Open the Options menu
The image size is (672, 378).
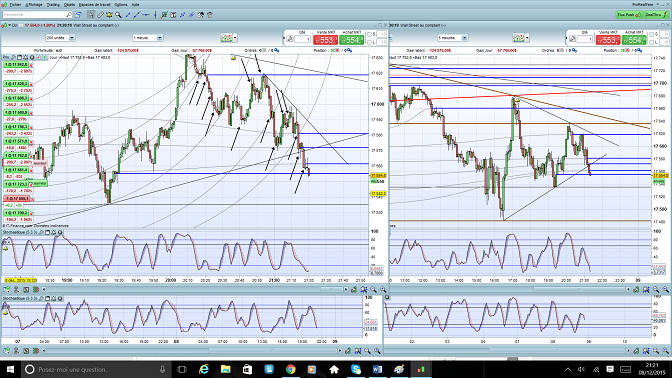pyautogui.click(x=120, y=5)
